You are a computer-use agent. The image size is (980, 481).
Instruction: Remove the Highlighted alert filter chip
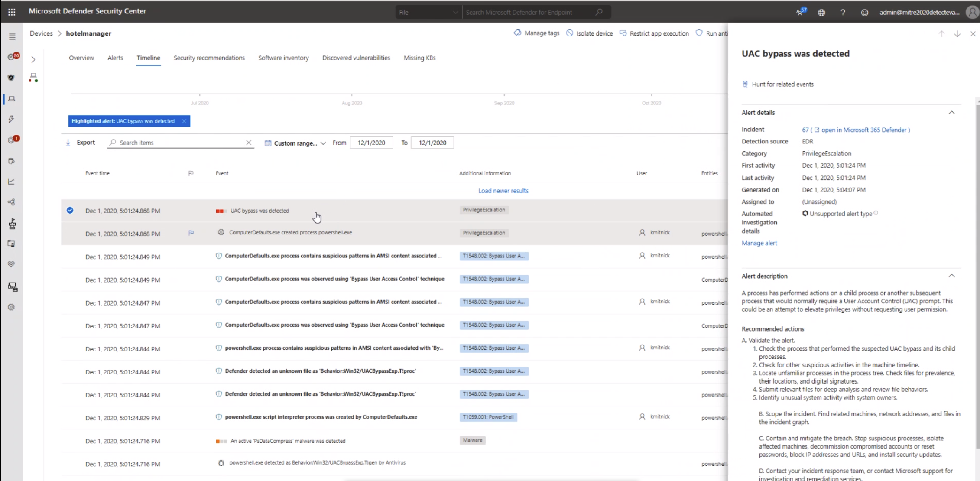point(184,121)
